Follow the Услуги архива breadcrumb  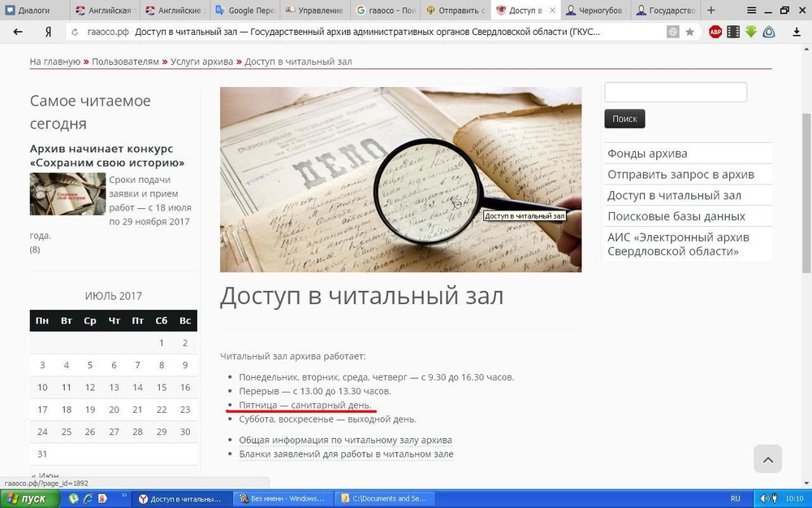tap(202, 62)
